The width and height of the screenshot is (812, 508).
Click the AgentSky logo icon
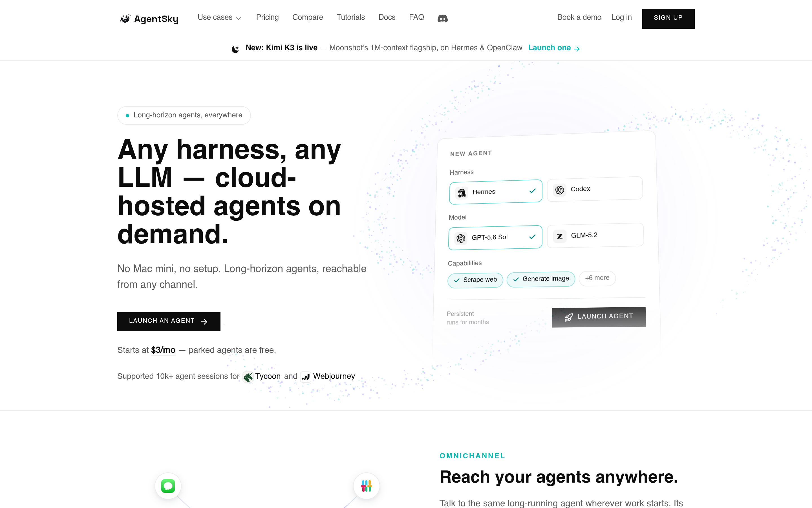(125, 18)
